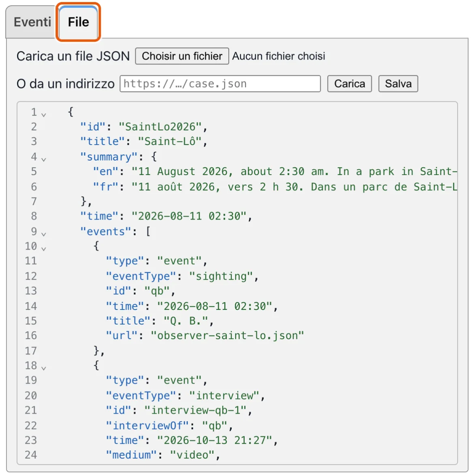473x476 pixels.
Task: Fold the events array at line 9
Action: pyautogui.click(x=44, y=234)
